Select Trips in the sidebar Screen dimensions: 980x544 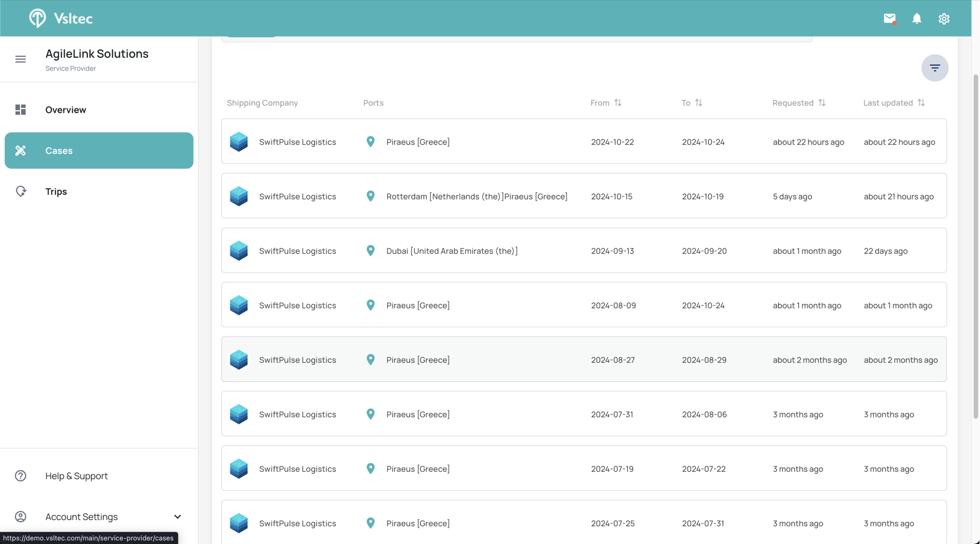(x=56, y=191)
